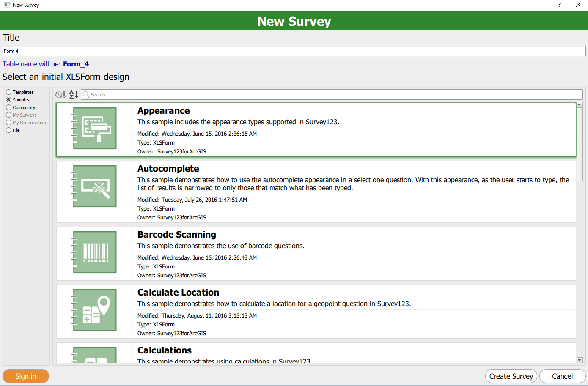Choose the Barcode Scanning sample icon
Viewport: 588px width, 386px height.
[x=95, y=252]
